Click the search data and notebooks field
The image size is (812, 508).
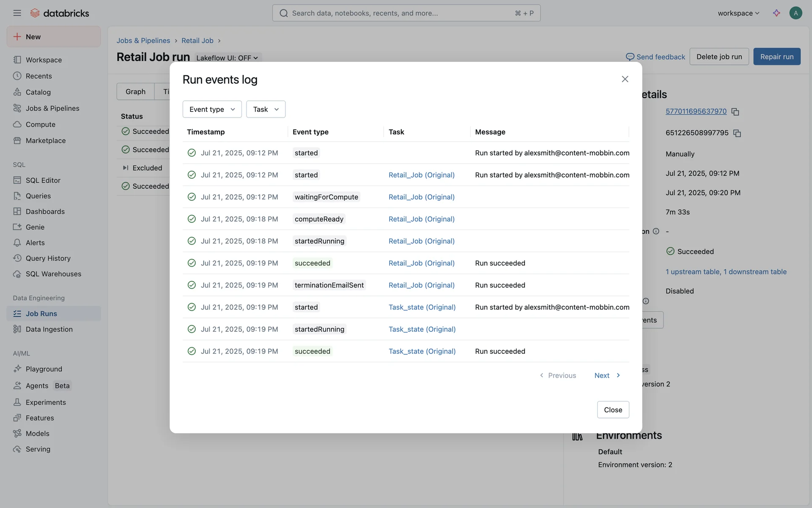click(406, 13)
